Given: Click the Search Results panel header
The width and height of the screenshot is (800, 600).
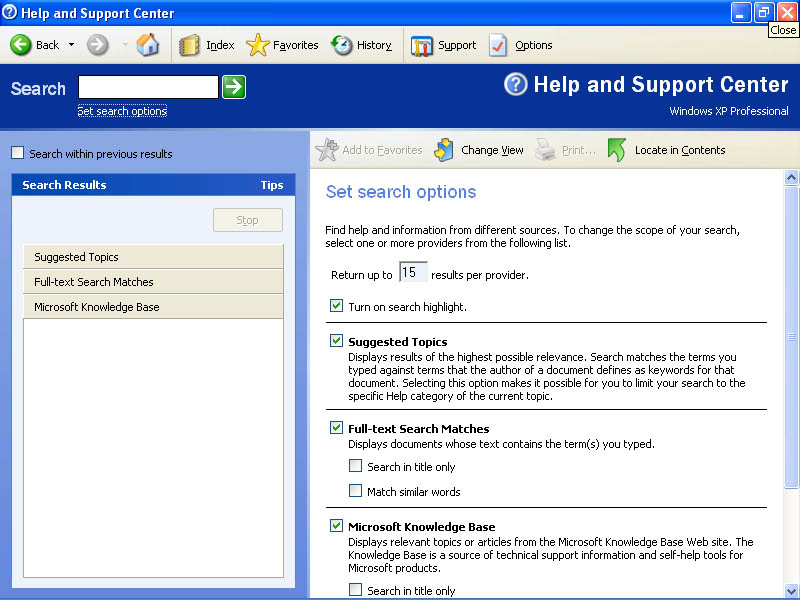Looking at the screenshot, I should tap(153, 185).
